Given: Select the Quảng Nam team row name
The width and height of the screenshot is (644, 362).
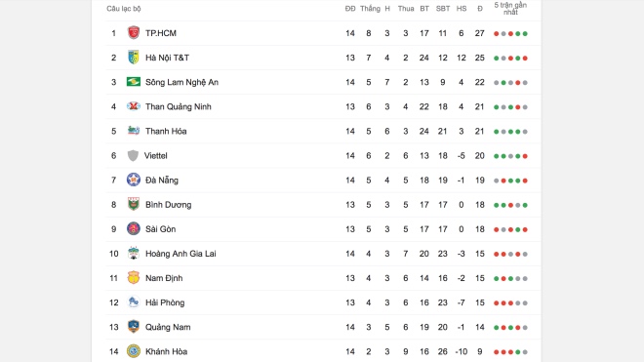Looking at the screenshot, I should [168, 327].
